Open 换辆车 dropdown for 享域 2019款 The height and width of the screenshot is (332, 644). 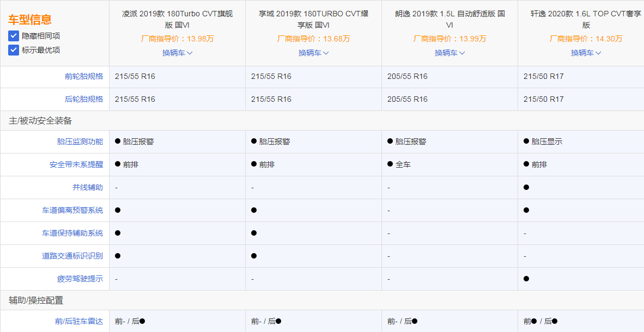pos(313,53)
